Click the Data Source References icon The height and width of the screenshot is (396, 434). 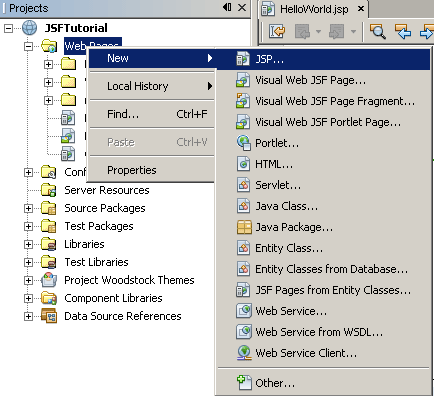point(49,316)
